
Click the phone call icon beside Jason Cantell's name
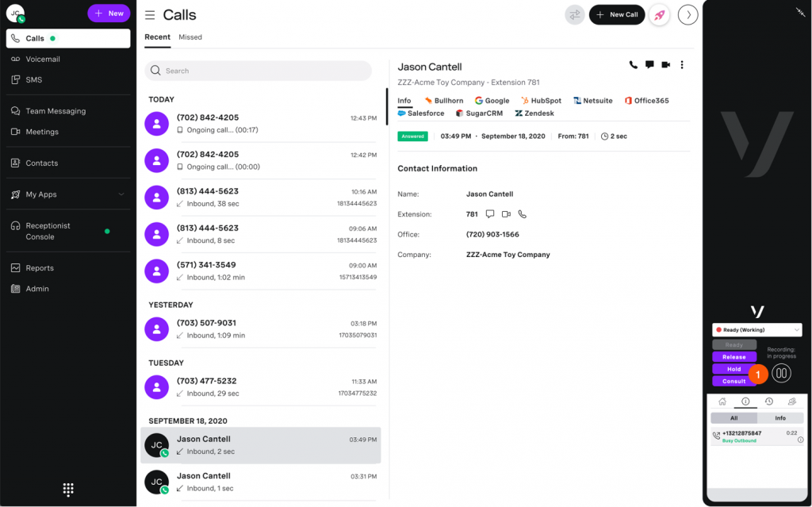[633, 65]
